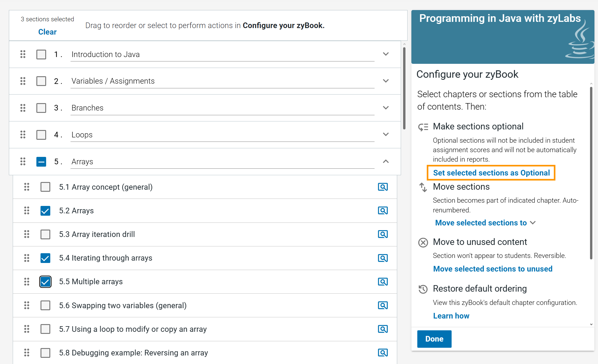Uncheck section 5.2 Arrays
This screenshot has width=598, height=364.
pyautogui.click(x=45, y=211)
